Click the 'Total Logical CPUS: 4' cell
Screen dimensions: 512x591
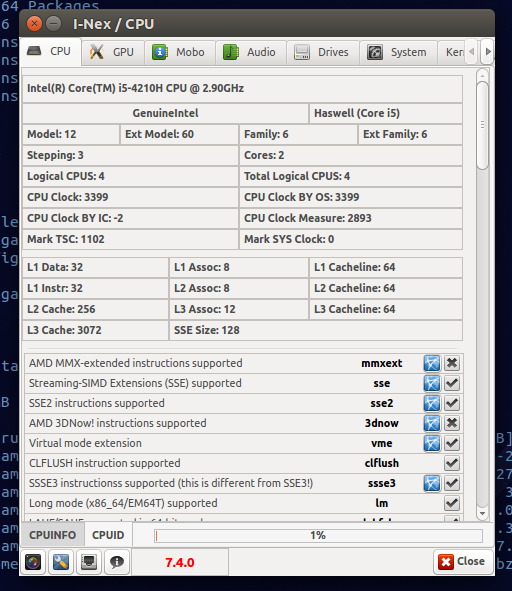(x=351, y=176)
